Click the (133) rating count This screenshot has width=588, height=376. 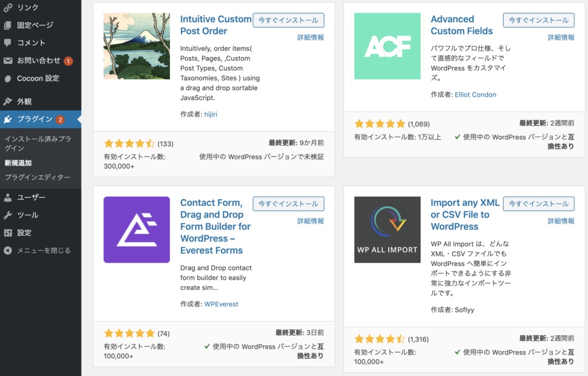point(165,144)
